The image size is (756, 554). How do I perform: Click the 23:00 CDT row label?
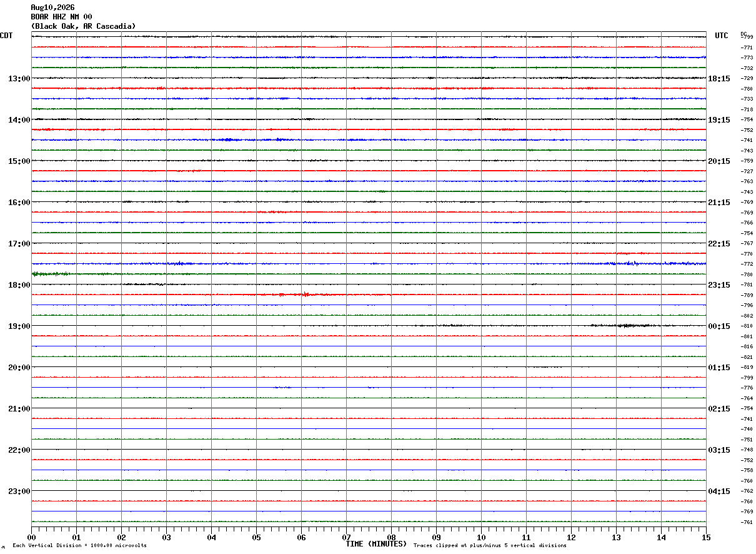pos(19,491)
